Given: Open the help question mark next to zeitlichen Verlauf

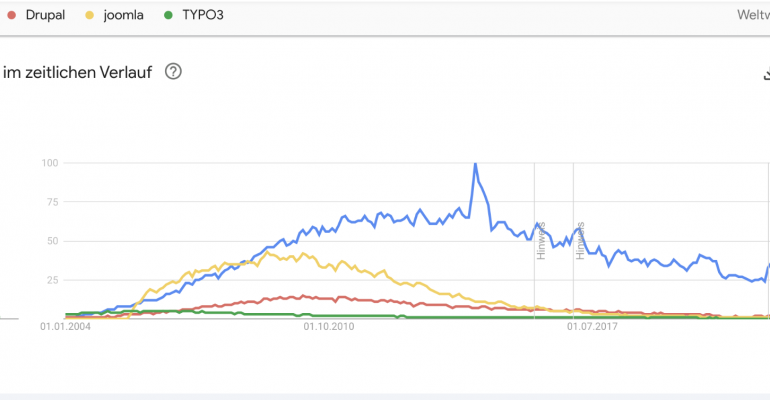Looking at the screenshot, I should (173, 72).
